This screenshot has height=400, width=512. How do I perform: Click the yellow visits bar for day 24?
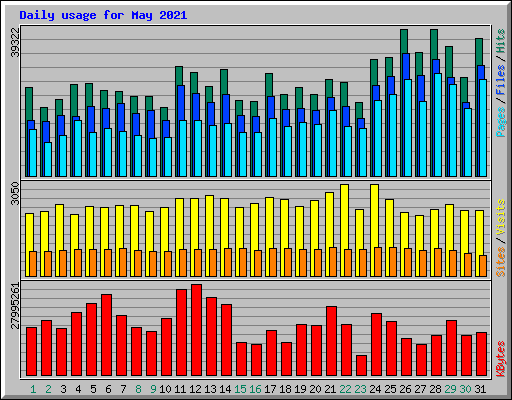coord(375,216)
